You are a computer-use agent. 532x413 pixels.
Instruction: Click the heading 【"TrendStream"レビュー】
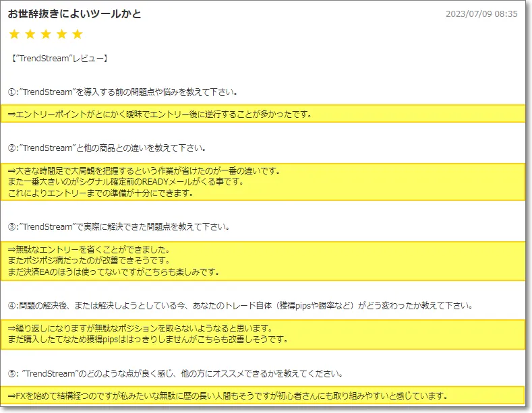pyautogui.click(x=59, y=59)
